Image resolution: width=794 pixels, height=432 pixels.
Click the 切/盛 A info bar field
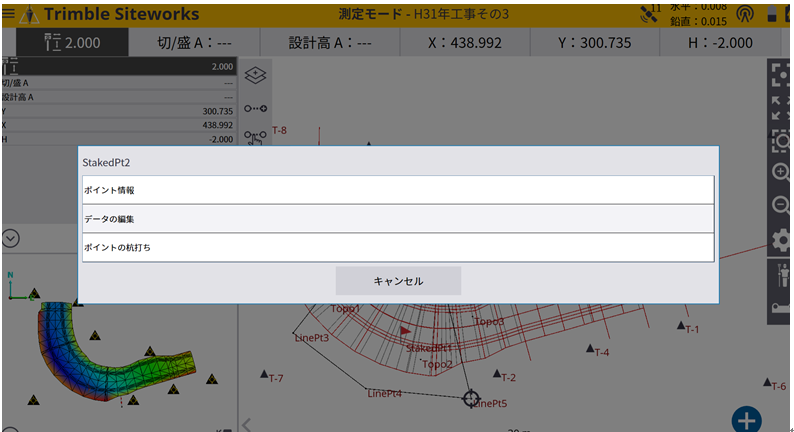194,43
